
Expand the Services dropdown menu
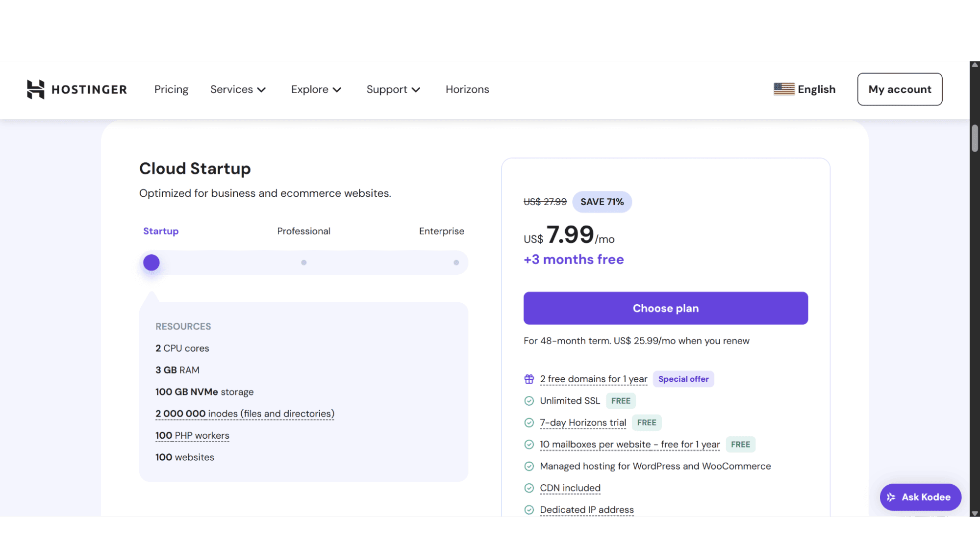coord(238,89)
